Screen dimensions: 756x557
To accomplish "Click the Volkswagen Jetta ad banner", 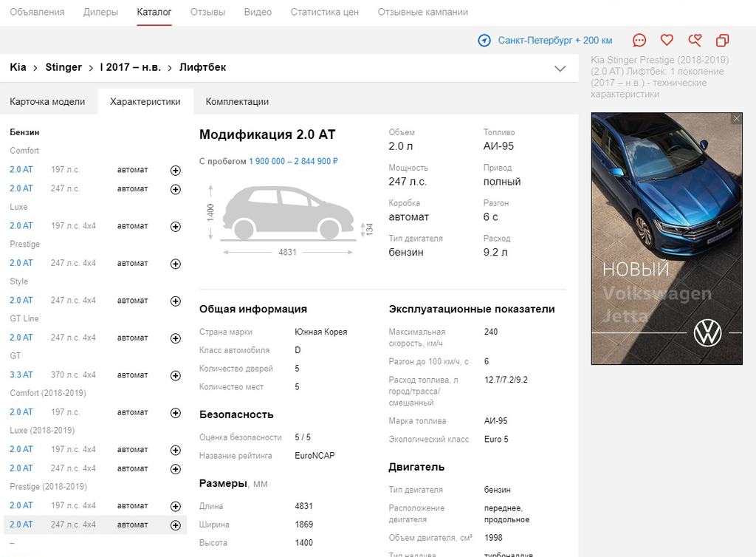I will (x=667, y=239).
